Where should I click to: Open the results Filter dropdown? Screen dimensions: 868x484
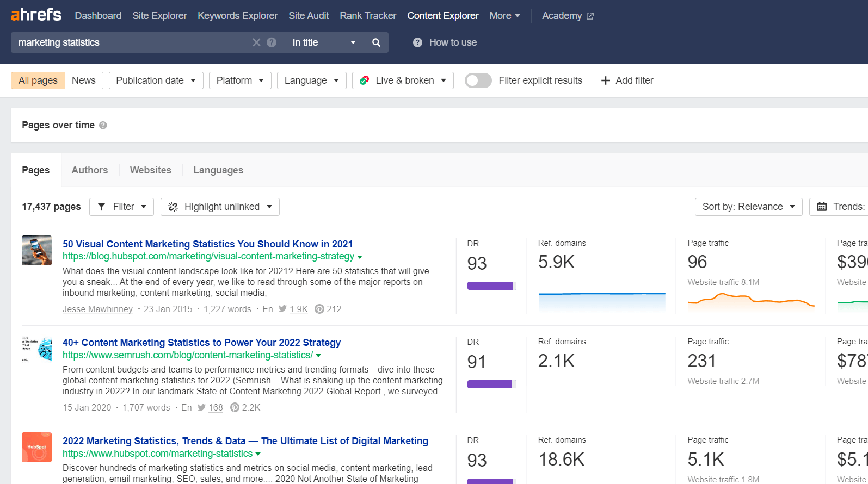click(x=121, y=207)
